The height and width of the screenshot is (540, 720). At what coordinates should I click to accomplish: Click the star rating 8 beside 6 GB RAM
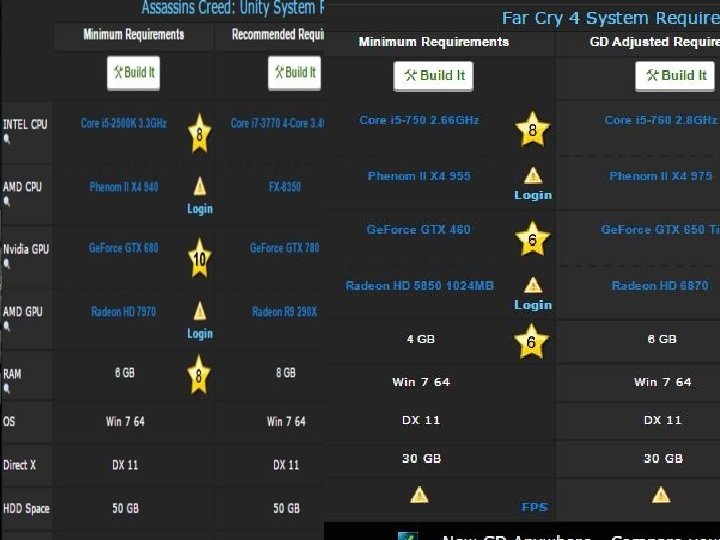tap(198, 375)
